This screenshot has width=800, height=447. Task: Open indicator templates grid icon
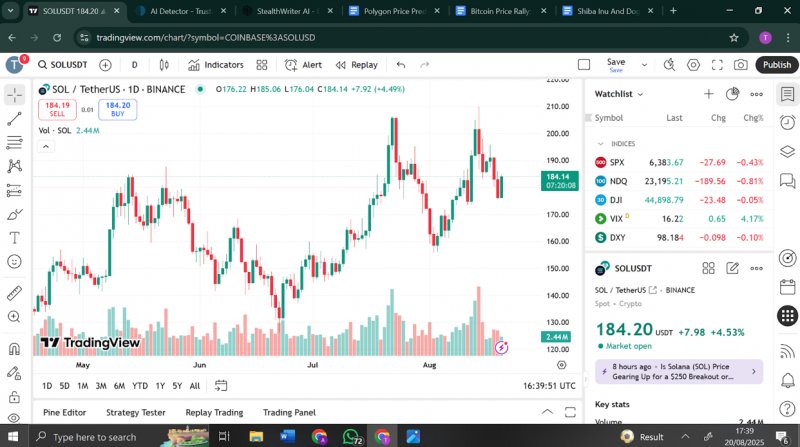pyautogui.click(x=262, y=65)
